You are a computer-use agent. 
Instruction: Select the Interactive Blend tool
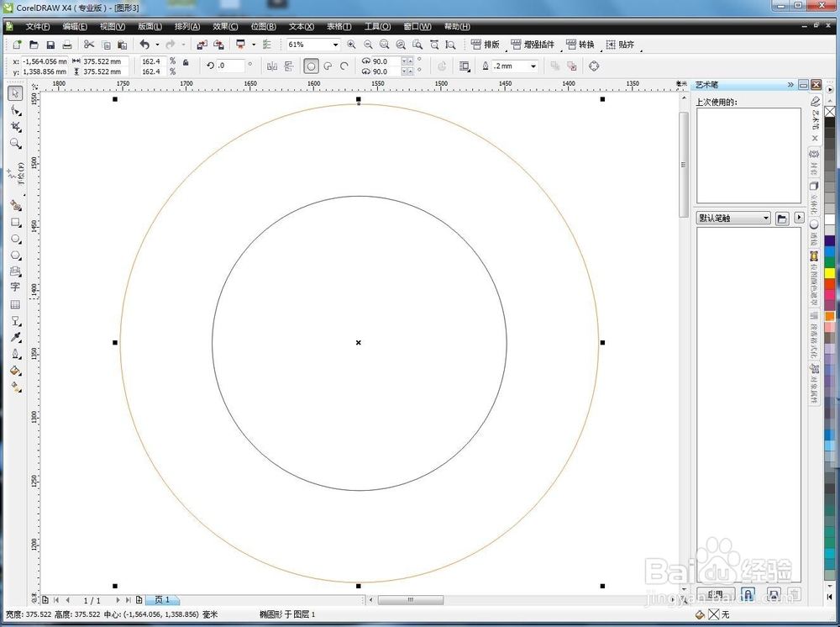pyautogui.click(x=15, y=321)
